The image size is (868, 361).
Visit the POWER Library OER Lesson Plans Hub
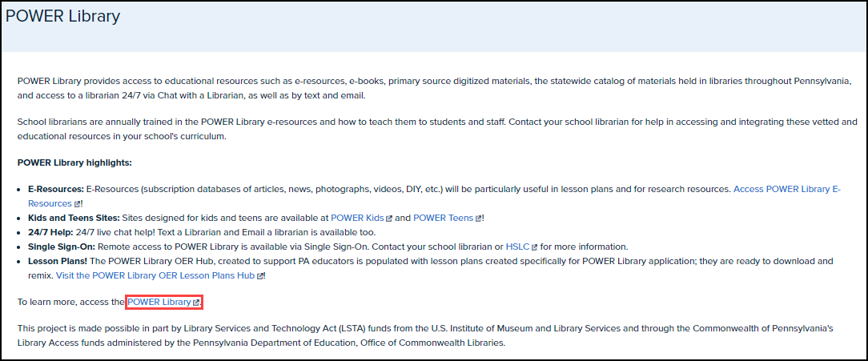[x=155, y=275]
